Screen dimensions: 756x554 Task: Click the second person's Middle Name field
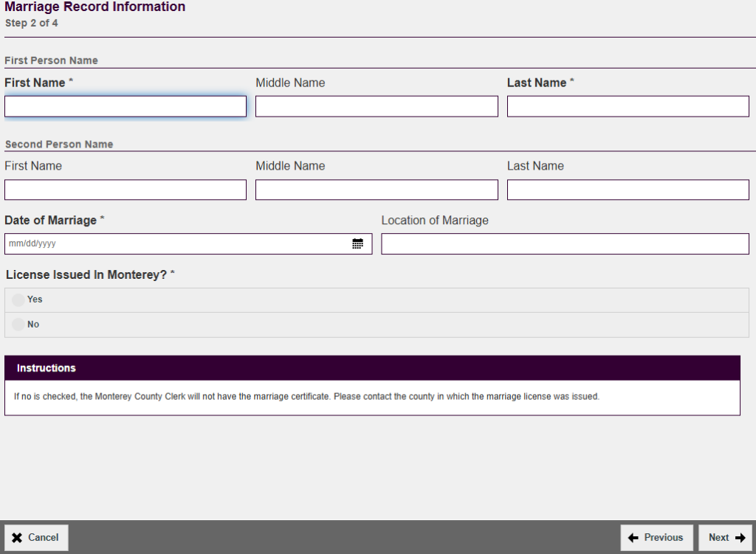coord(377,190)
